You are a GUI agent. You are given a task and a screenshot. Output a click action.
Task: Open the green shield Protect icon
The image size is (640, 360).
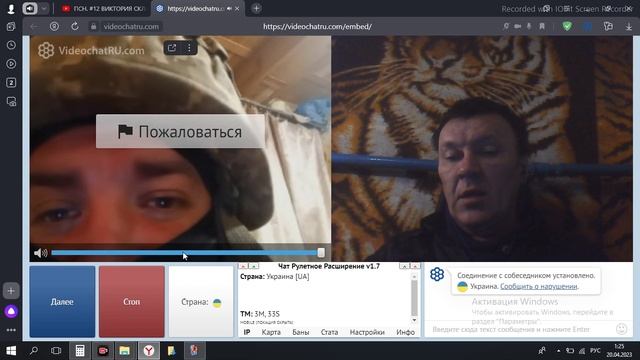pos(567,27)
